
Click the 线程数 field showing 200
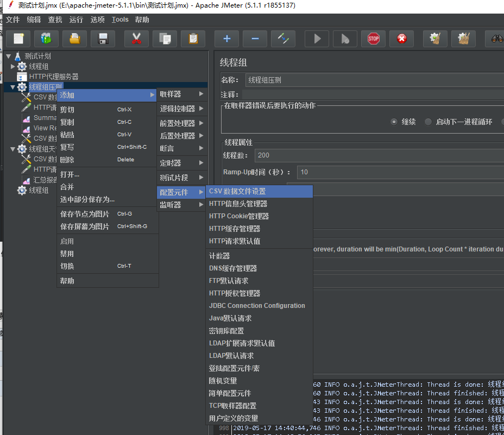(379, 155)
